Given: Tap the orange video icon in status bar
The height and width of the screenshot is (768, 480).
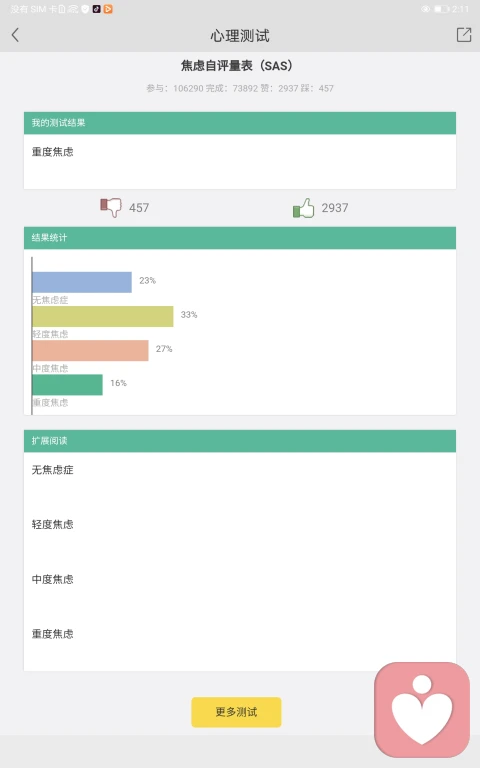Looking at the screenshot, I should point(108,9).
